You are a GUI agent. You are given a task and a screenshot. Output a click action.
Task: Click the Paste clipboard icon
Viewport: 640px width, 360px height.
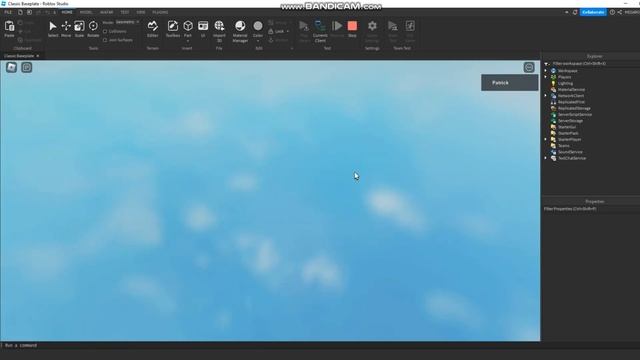pos(9,27)
